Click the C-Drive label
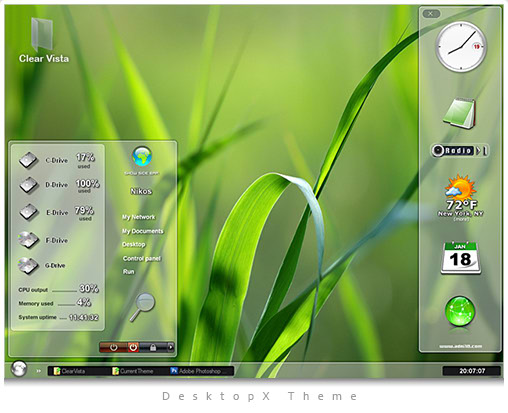 click(56, 160)
